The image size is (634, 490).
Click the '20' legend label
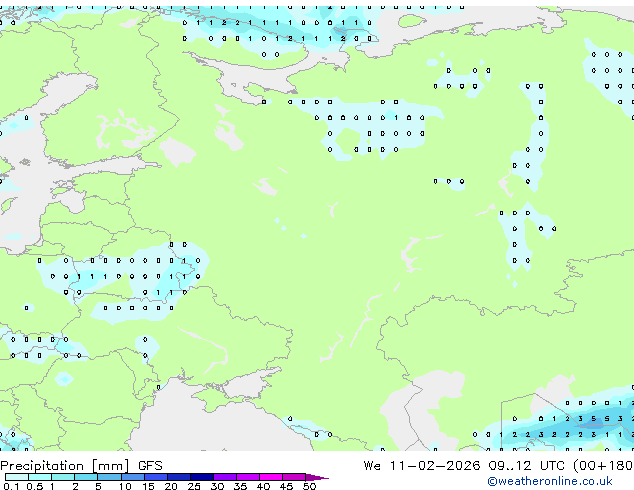[x=171, y=486]
